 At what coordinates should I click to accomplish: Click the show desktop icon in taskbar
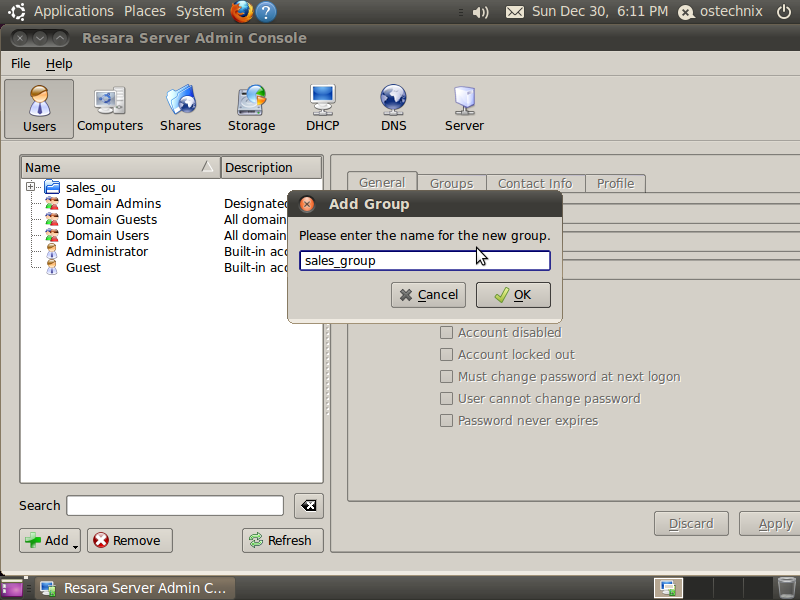click(x=12, y=588)
